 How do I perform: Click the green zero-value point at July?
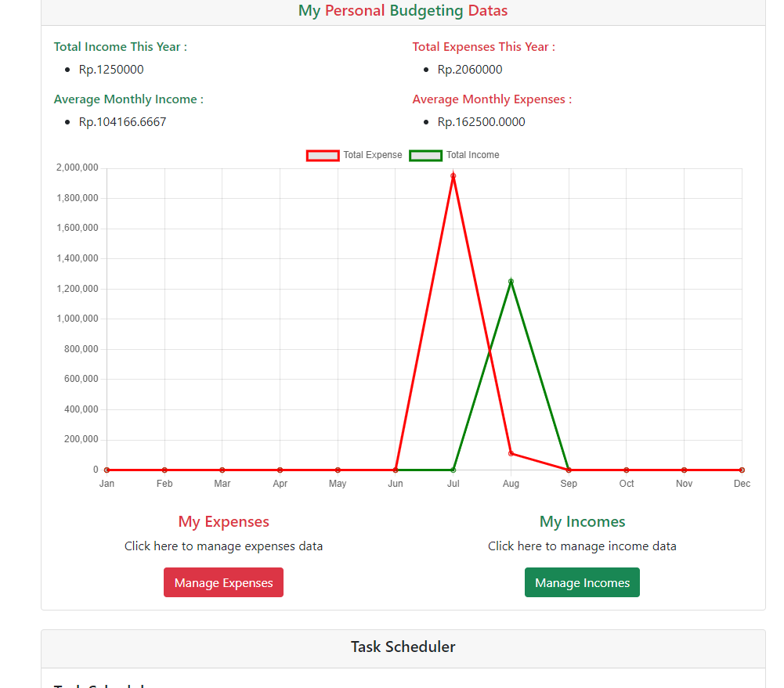[x=453, y=470]
